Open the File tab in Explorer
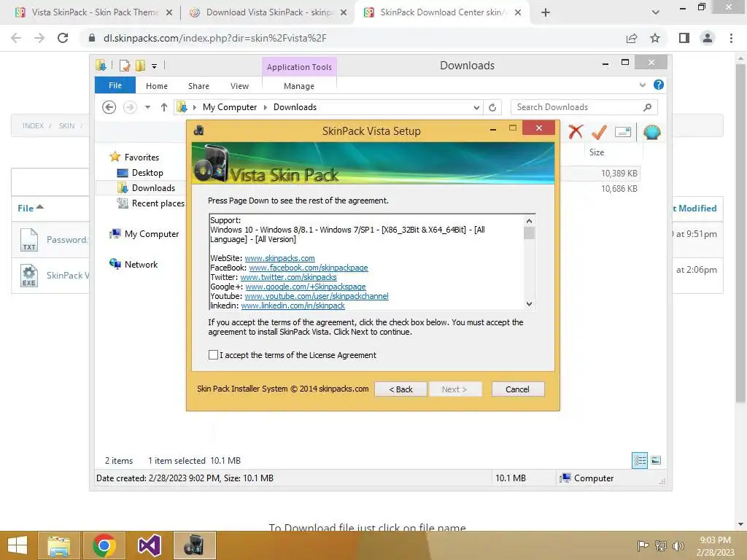Image resolution: width=747 pixels, height=560 pixels. [x=115, y=85]
